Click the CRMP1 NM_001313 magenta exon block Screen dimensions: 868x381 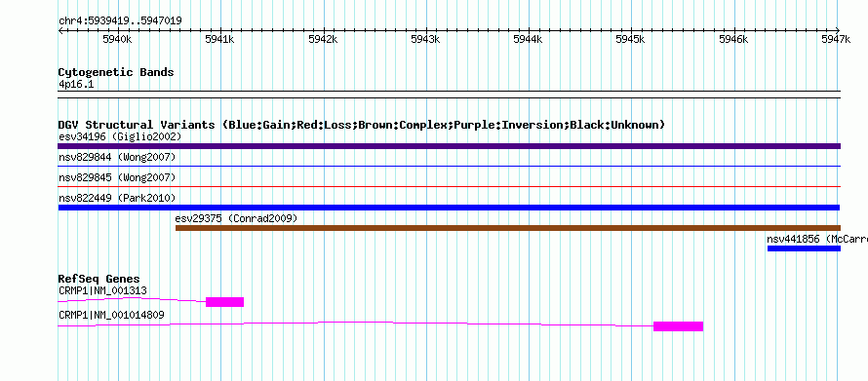coord(224,302)
